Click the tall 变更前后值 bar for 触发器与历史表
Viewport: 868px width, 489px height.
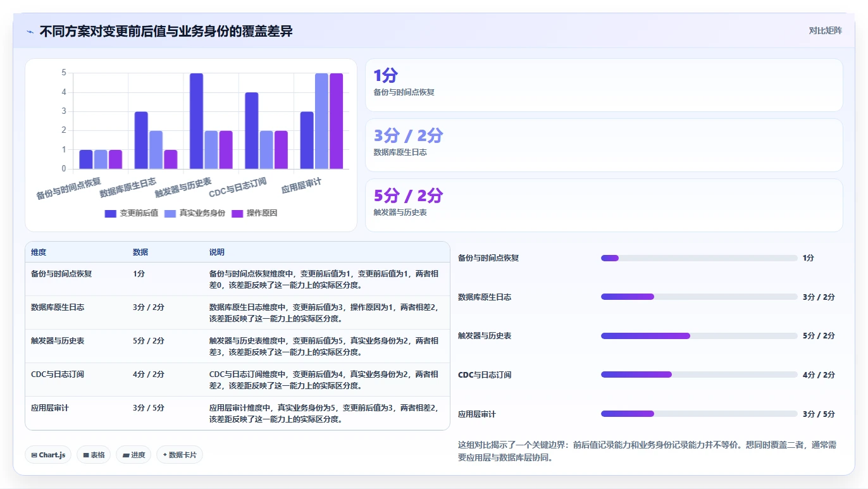[x=196, y=121]
